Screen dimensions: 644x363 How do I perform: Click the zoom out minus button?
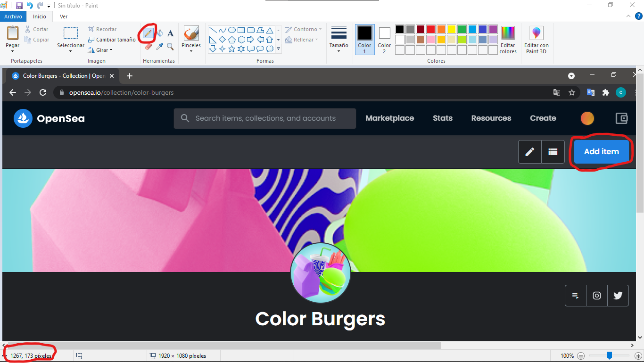pyautogui.click(x=581, y=356)
